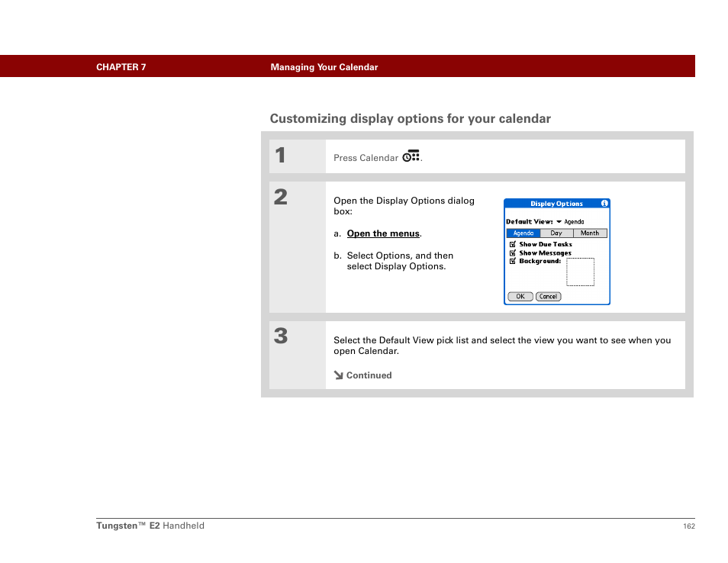
Task: Click the page number 162 in footer
Action: point(688,526)
